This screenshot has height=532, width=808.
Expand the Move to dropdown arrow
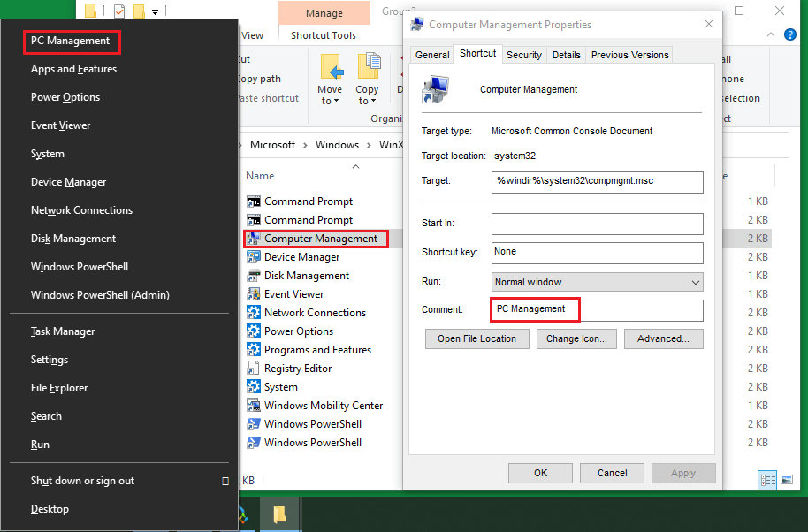(x=337, y=102)
